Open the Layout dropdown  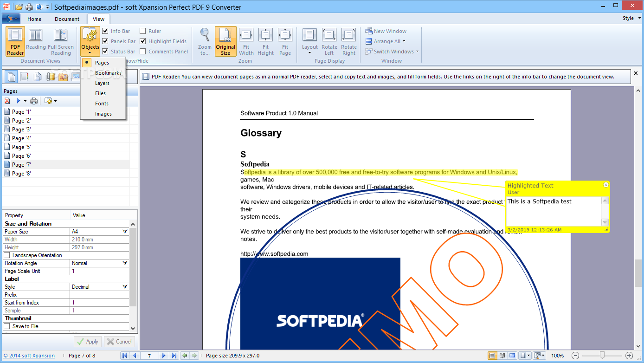click(310, 42)
